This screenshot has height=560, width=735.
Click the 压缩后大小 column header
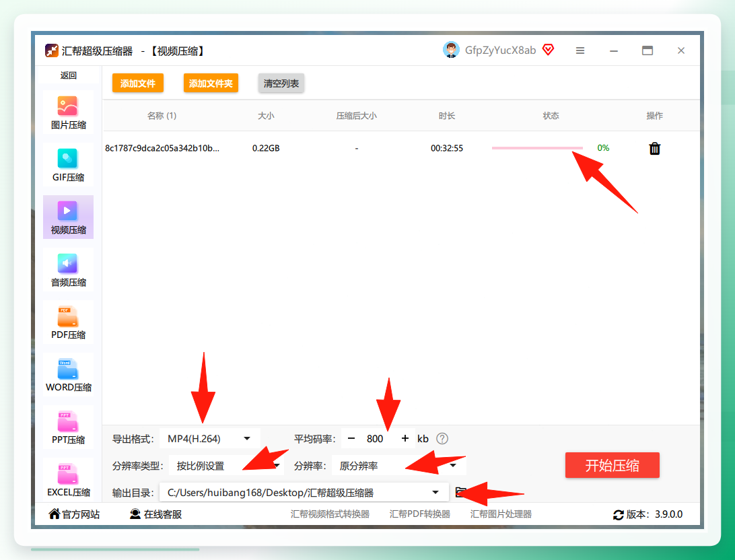(x=356, y=116)
